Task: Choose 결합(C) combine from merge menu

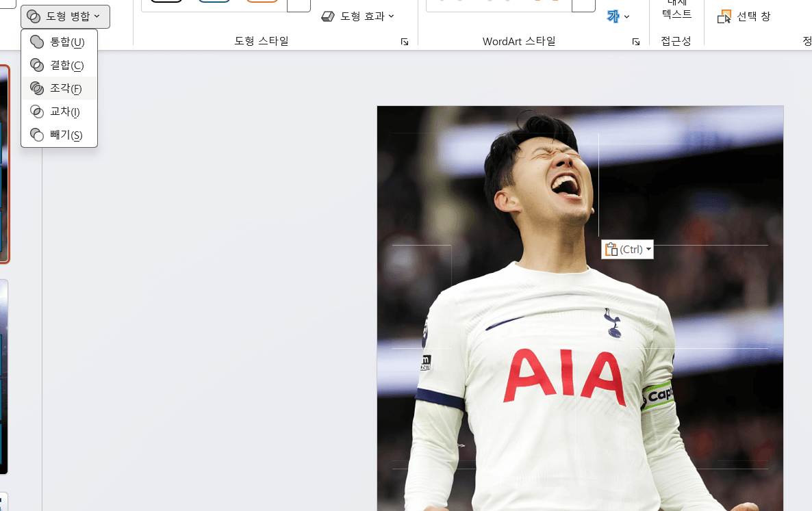Action: [59, 65]
